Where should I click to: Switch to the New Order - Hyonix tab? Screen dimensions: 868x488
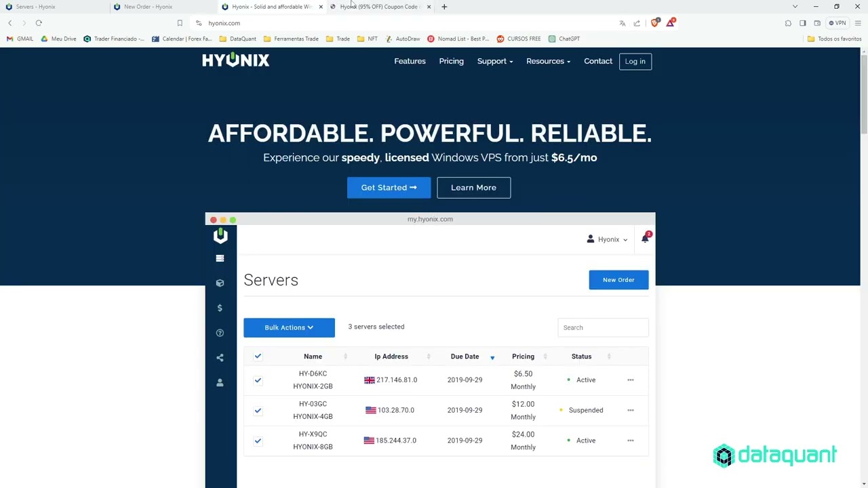click(163, 7)
